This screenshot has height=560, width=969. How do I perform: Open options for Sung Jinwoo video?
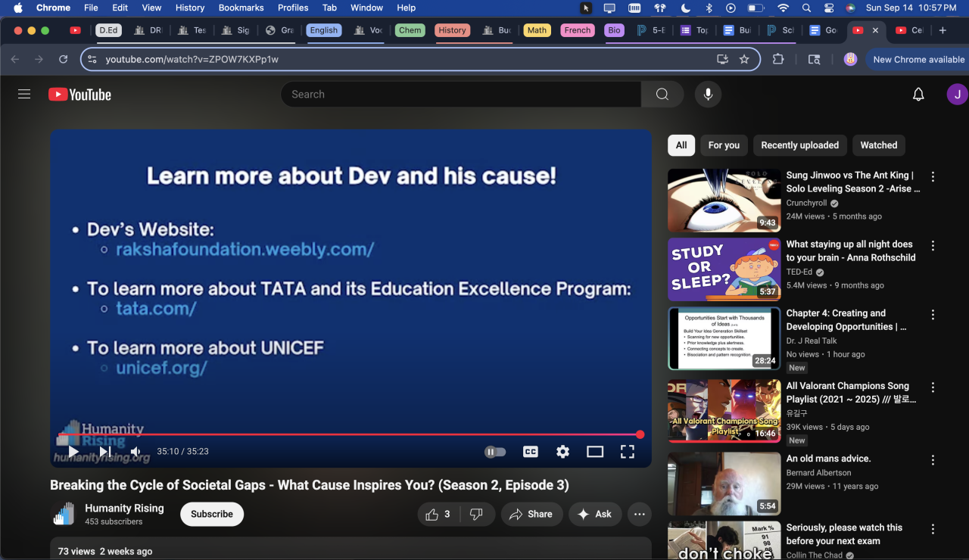pos(933,177)
